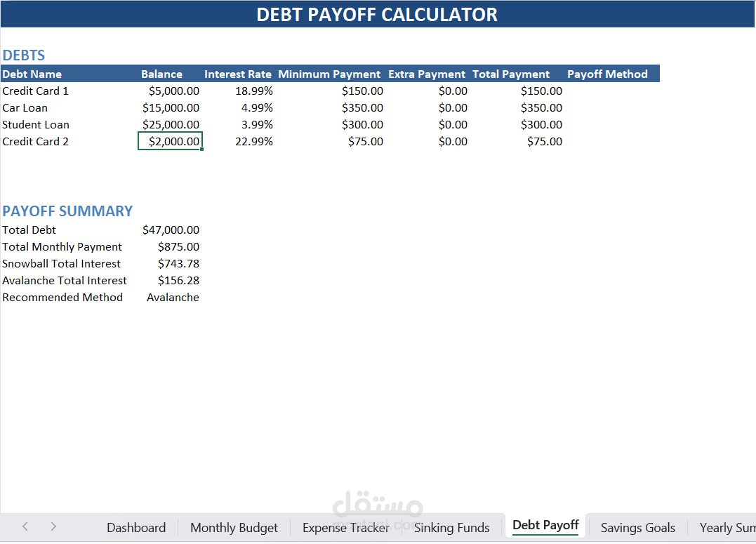Select the $156.28 avalanche interest value
This screenshot has width=756, height=544.
[178, 281]
